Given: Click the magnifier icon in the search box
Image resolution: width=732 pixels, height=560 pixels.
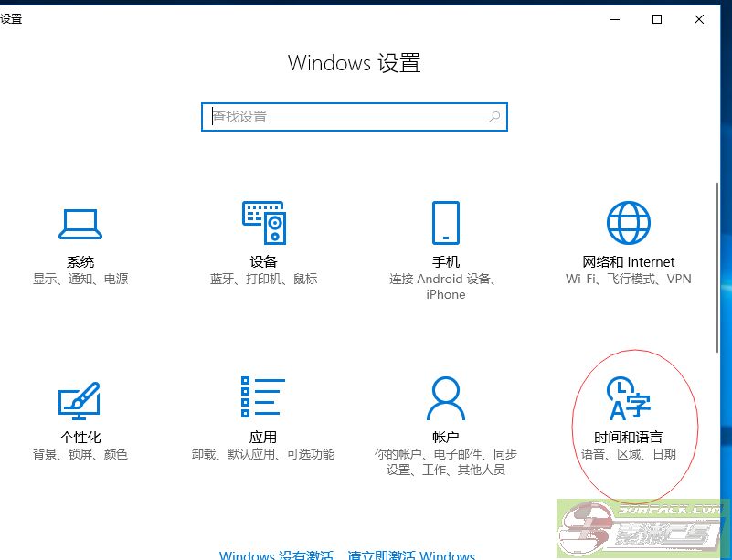Looking at the screenshot, I should 493,117.
